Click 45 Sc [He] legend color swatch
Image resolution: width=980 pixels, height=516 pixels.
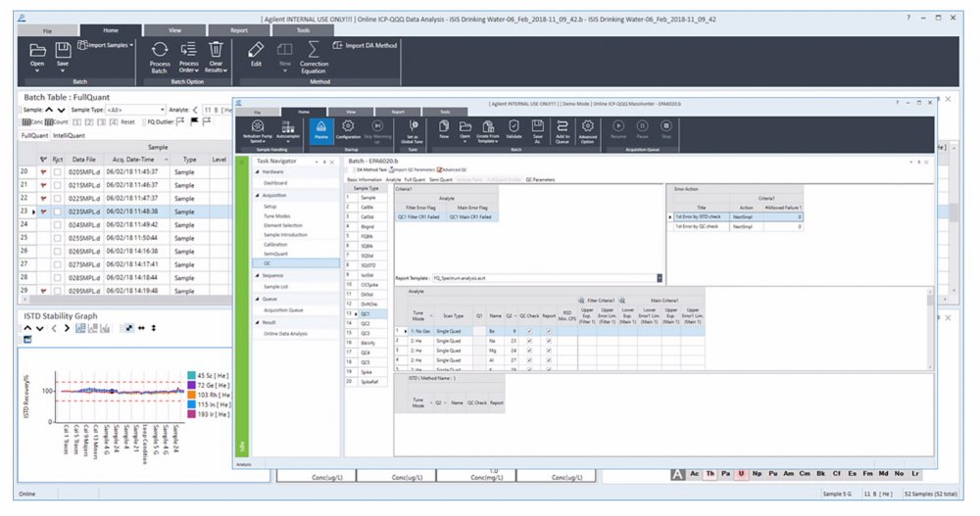click(191, 375)
